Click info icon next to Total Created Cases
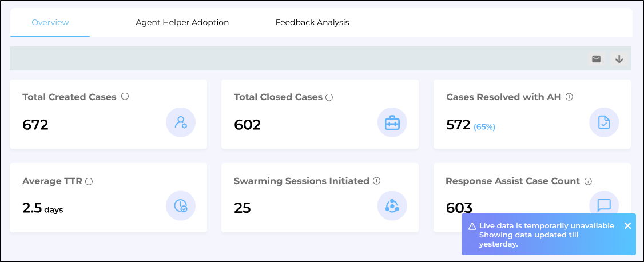This screenshot has width=644, height=262. click(x=125, y=97)
